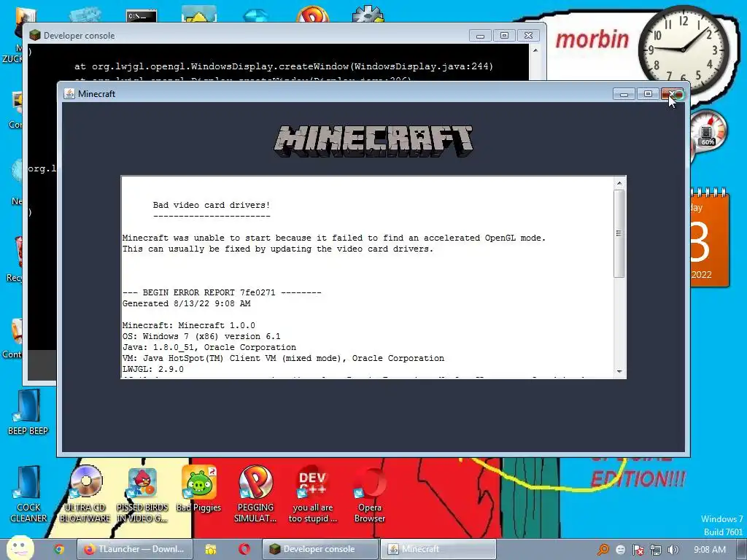Close the Minecraft error window
Viewport: 747px width, 560px height.
672,94
